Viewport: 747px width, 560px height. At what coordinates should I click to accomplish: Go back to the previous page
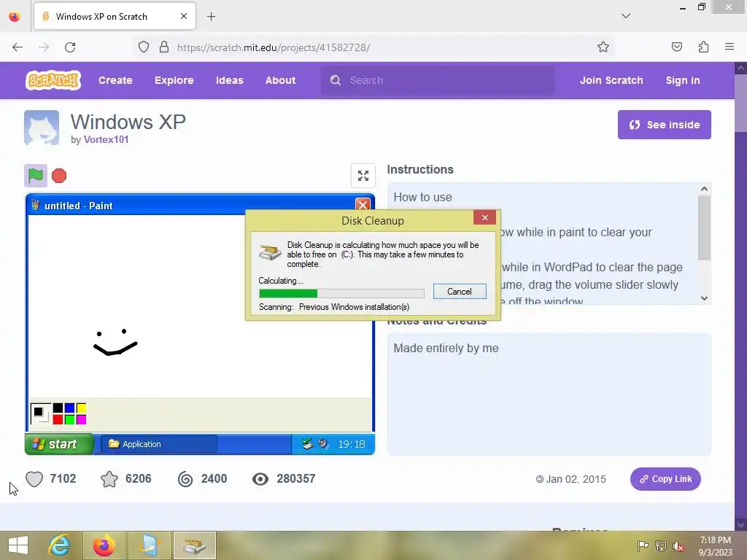click(x=18, y=47)
